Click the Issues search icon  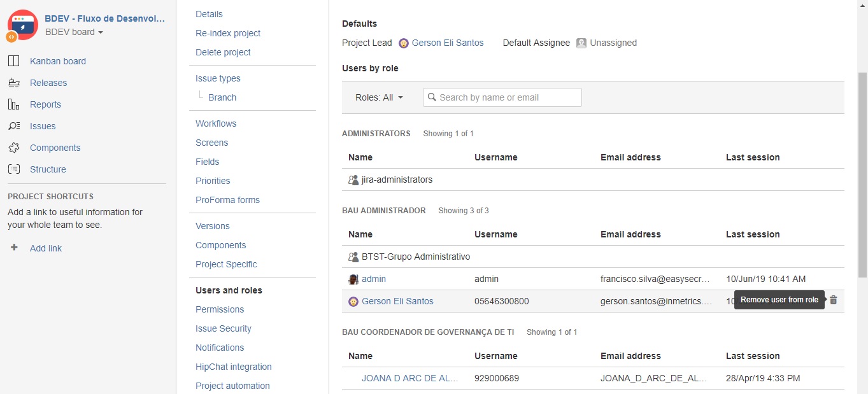13,126
